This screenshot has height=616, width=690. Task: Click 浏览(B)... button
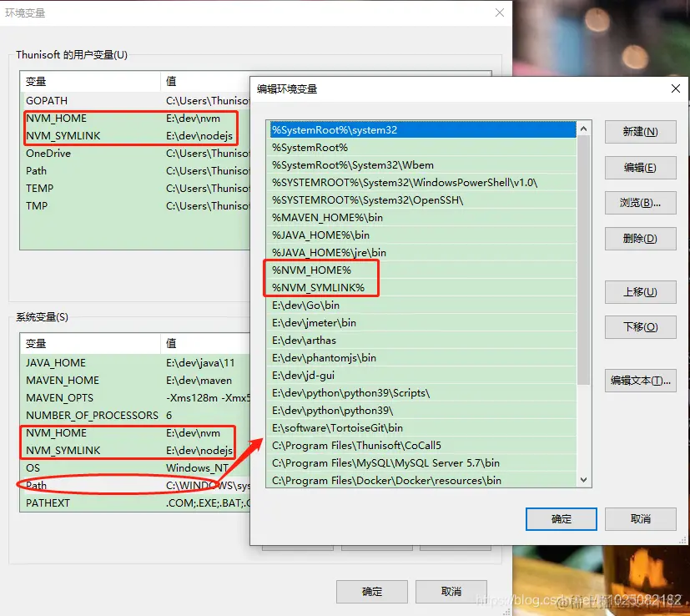[x=640, y=203]
